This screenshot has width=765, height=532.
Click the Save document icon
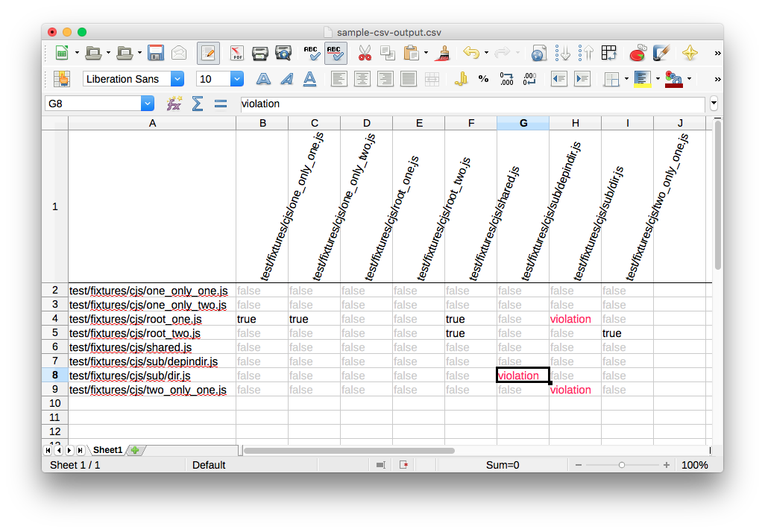pos(156,53)
